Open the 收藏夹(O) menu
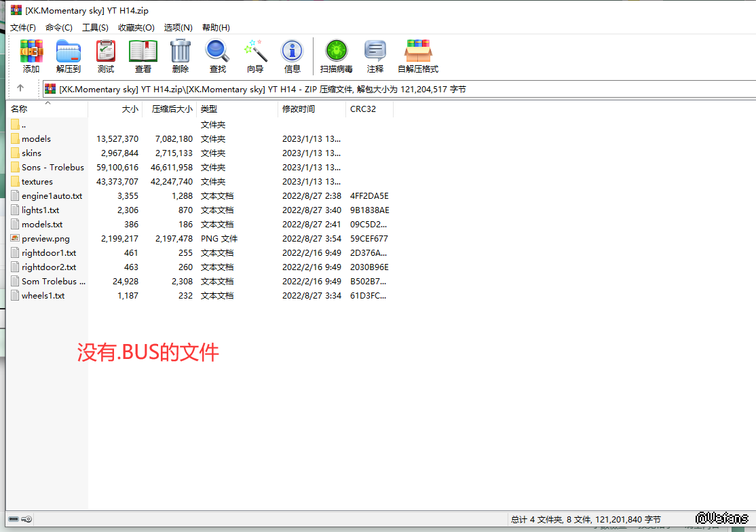This screenshot has height=532, width=756. (x=136, y=27)
